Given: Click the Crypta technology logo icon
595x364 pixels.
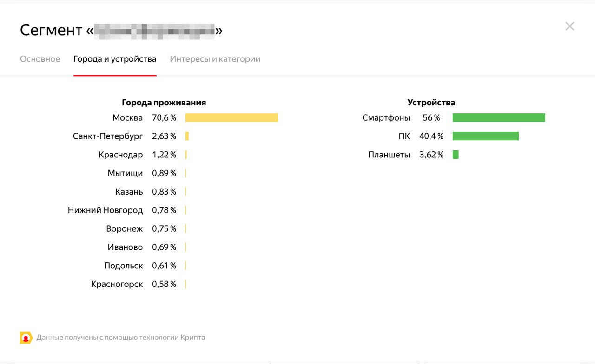Looking at the screenshot, I should [26, 338].
